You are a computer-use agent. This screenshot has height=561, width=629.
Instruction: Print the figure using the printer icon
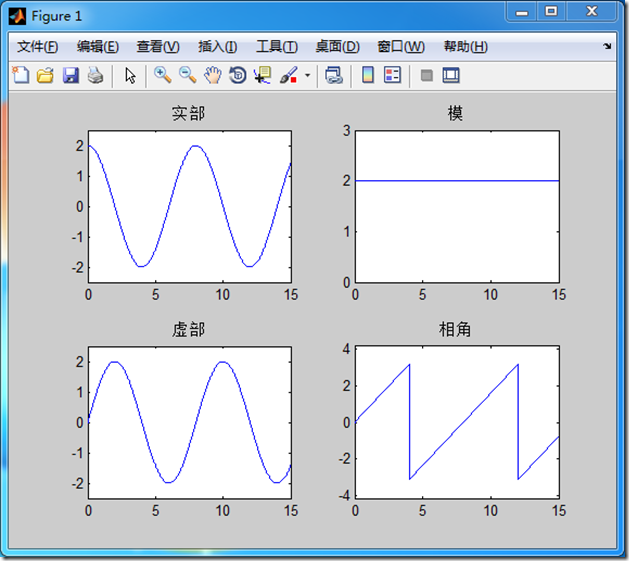coord(95,75)
